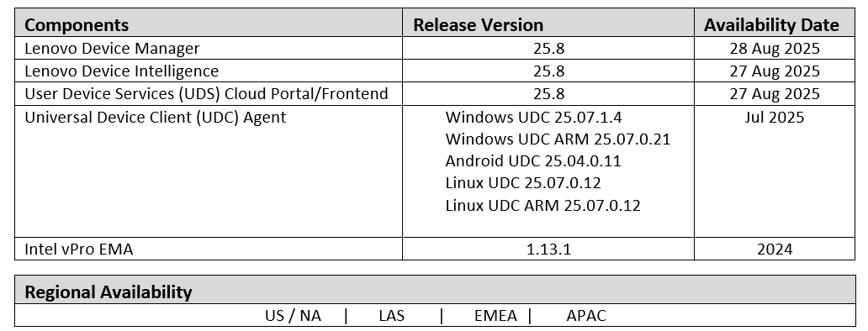Click Linux UDC 25.07.0.12 line
868x331 pixels.
[523, 182]
